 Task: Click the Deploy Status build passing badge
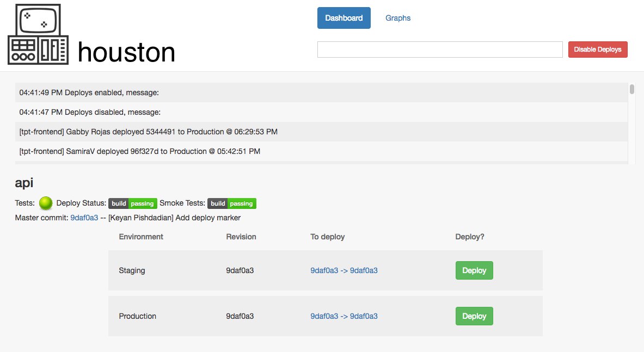click(x=133, y=203)
